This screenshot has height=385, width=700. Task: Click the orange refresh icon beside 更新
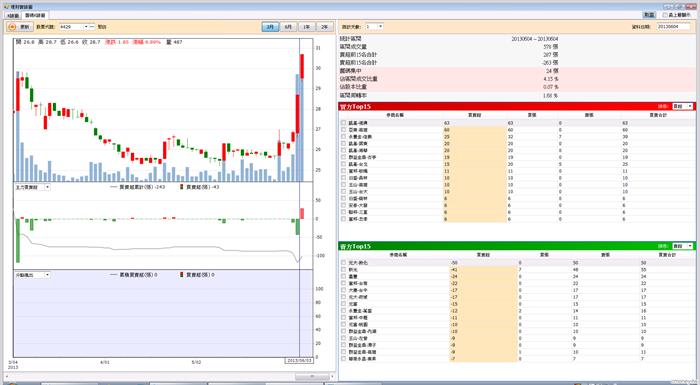click(12, 27)
